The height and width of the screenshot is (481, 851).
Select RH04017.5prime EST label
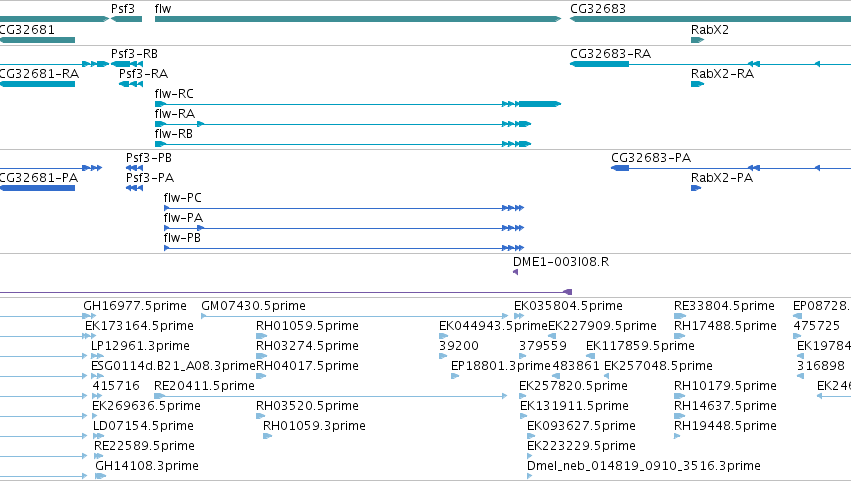click(307, 366)
